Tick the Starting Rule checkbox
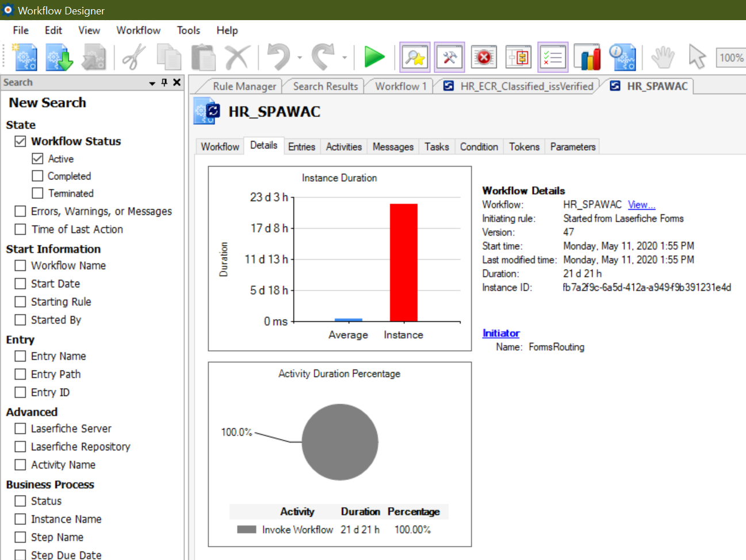The image size is (746, 560). point(21,301)
